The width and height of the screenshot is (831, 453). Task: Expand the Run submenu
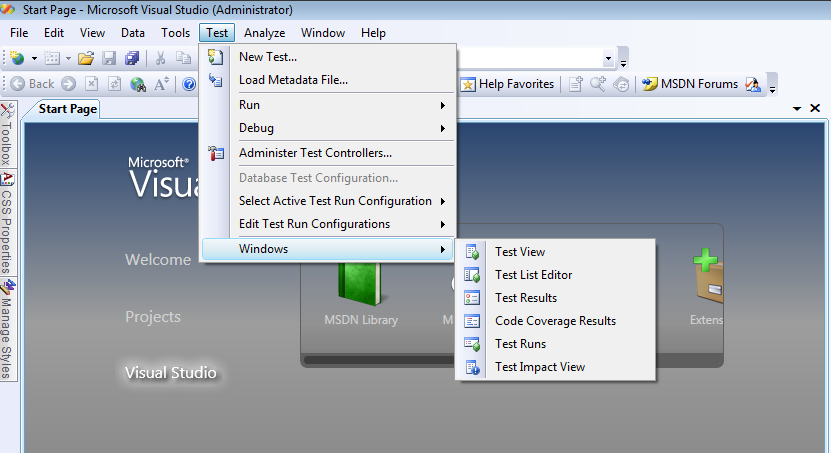coord(328,105)
